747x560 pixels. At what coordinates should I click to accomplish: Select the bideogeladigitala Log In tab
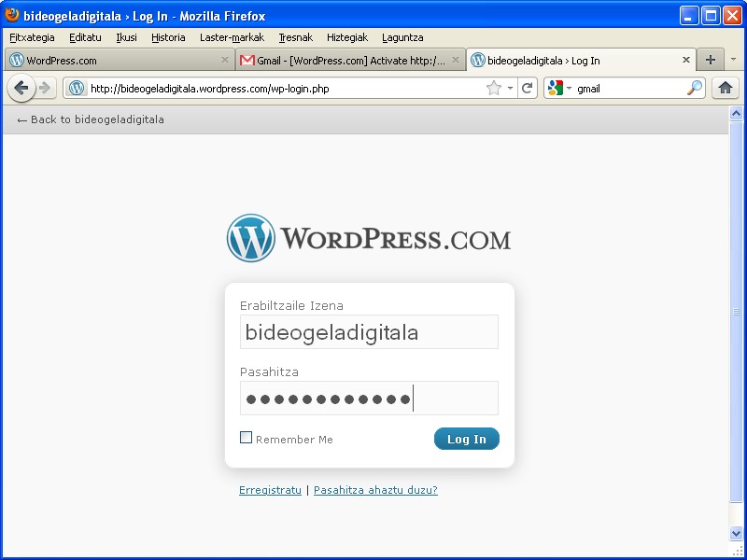click(x=581, y=60)
